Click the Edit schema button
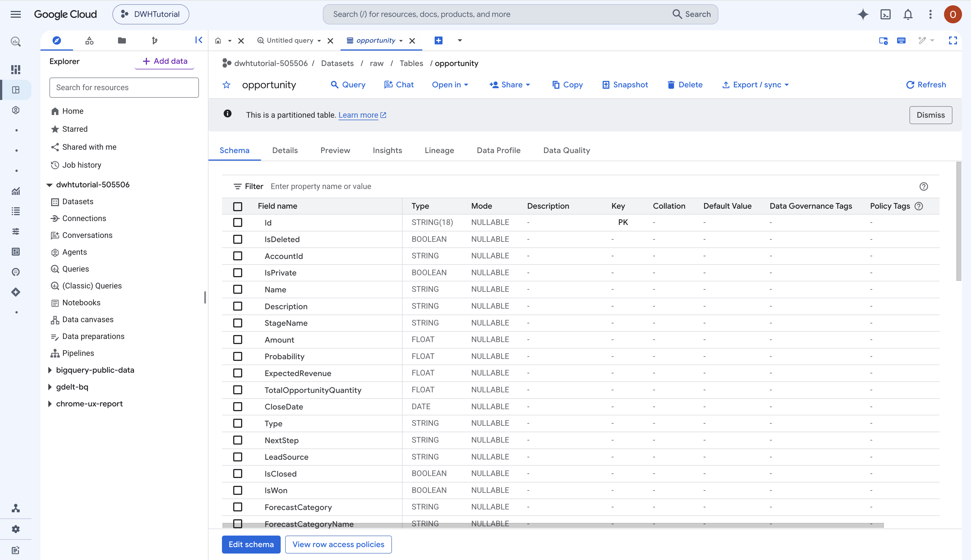This screenshot has width=971, height=560. (x=251, y=545)
